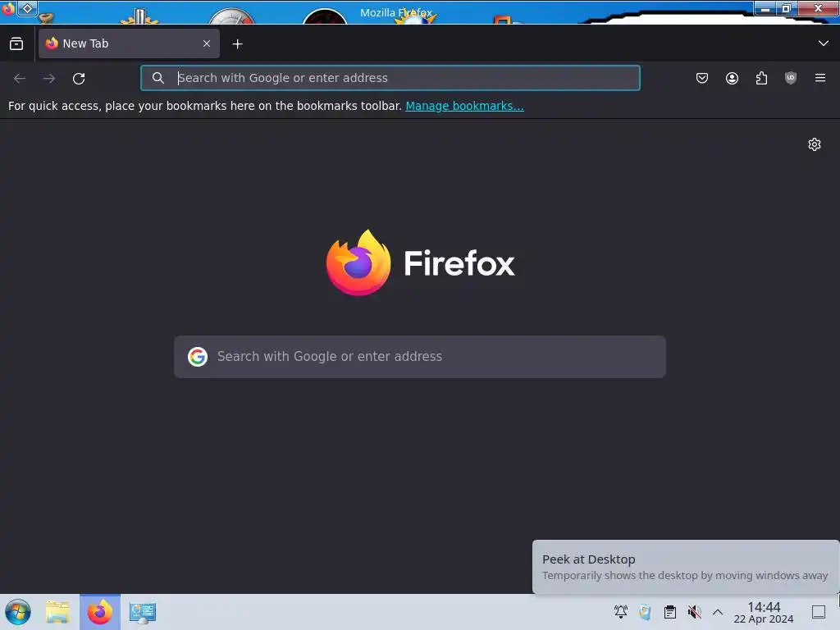Activate Firefox in the taskbar
Viewport: 840px width, 630px height.
(100, 612)
